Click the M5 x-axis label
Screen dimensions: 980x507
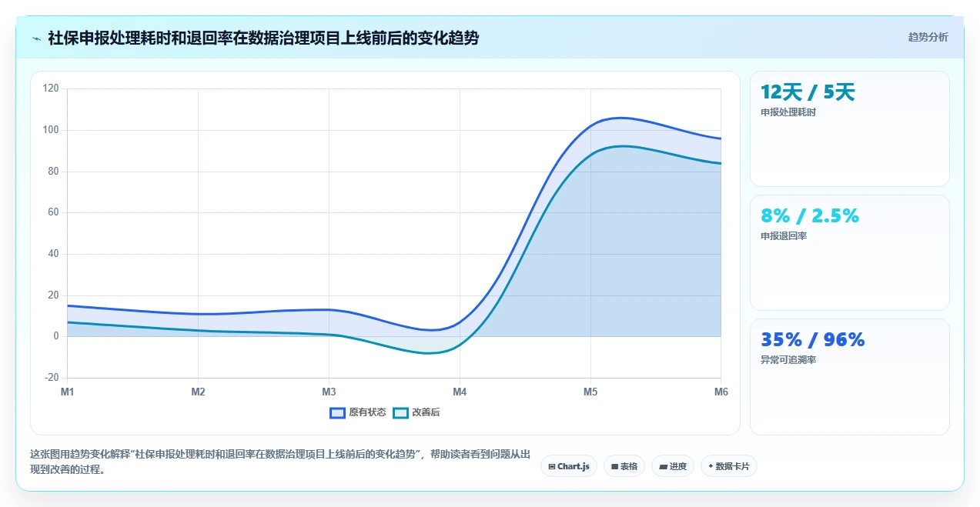pyautogui.click(x=590, y=392)
